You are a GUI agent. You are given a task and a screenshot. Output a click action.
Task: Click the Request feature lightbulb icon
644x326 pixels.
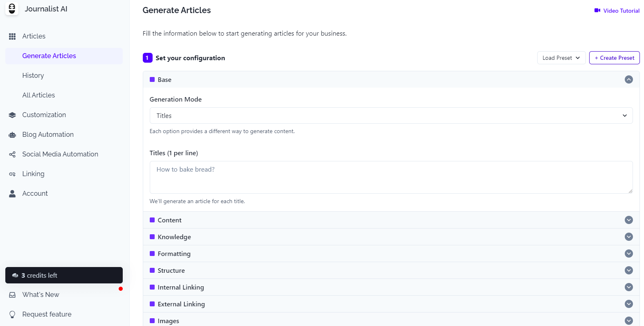[12, 315]
